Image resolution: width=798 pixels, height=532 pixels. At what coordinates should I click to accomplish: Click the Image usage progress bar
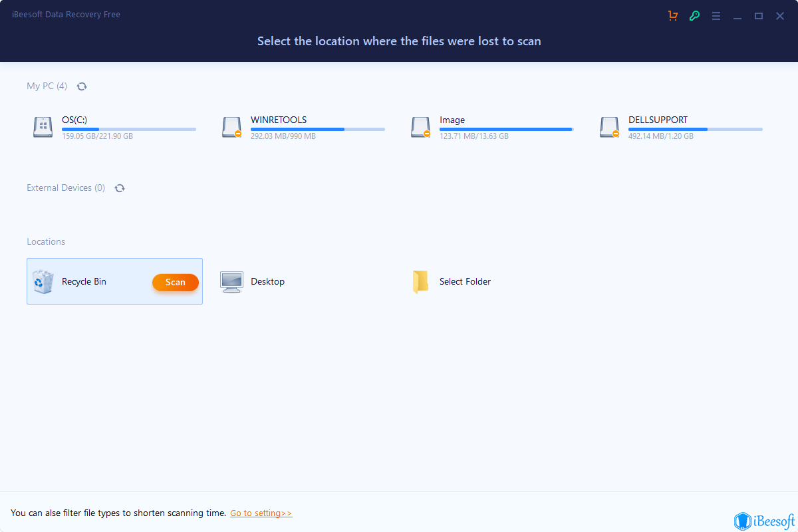coord(507,129)
